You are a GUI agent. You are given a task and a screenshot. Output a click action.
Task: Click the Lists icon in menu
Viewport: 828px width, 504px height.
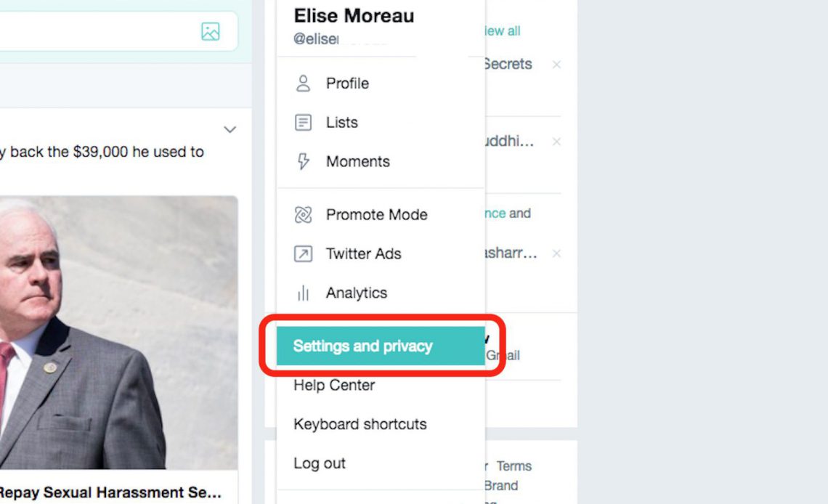click(x=303, y=123)
